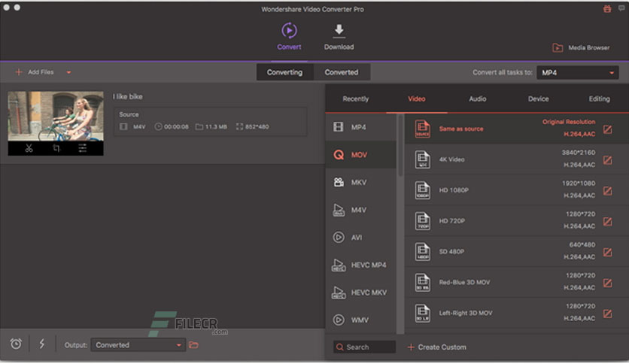The image size is (629, 364).
Task: Choose the SD 480P preset
Action: (x=517, y=252)
